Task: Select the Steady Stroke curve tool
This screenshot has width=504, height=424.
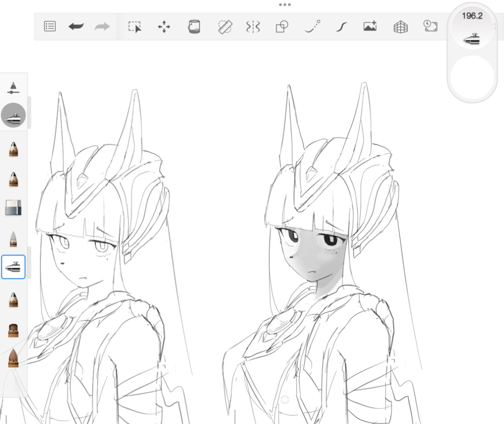Action: 340,27
